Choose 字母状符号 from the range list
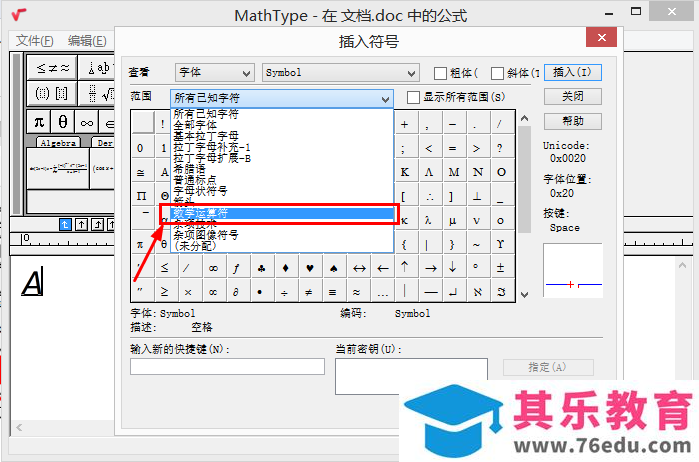This screenshot has height=462, width=699. [282, 191]
